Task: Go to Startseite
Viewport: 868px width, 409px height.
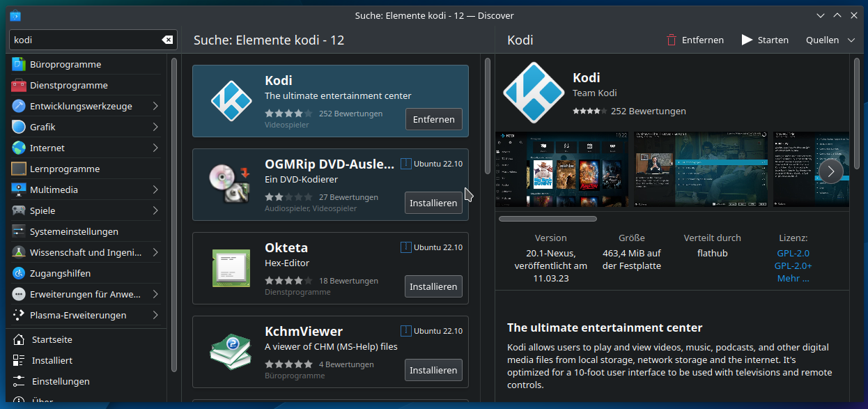Action: [86, 339]
